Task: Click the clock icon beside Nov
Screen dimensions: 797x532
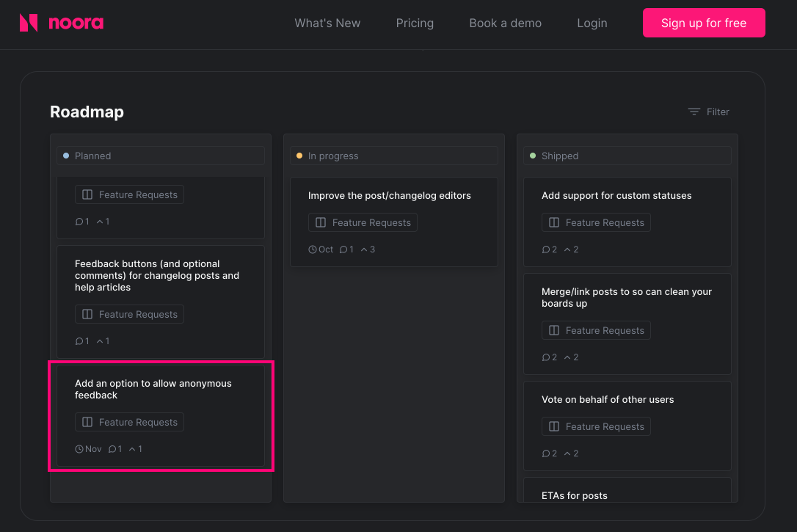Action: pyautogui.click(x=79, y=449)
